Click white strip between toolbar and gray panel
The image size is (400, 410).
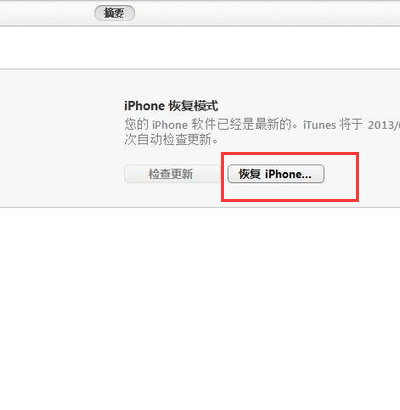tap(200, 47)
